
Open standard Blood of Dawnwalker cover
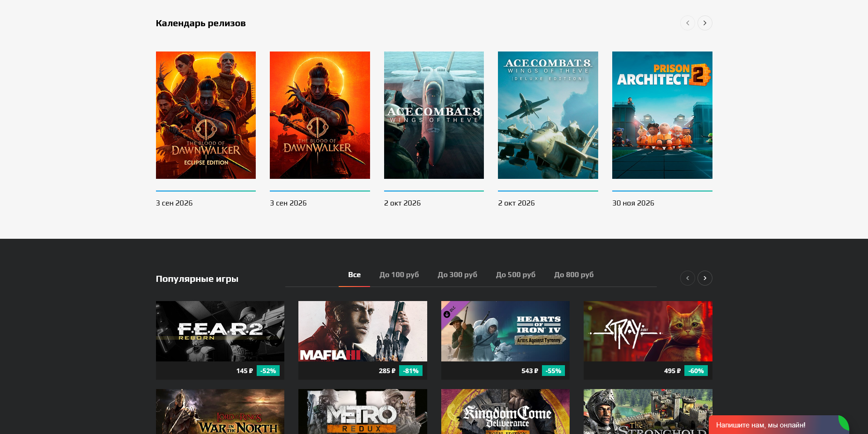point(320,115)
